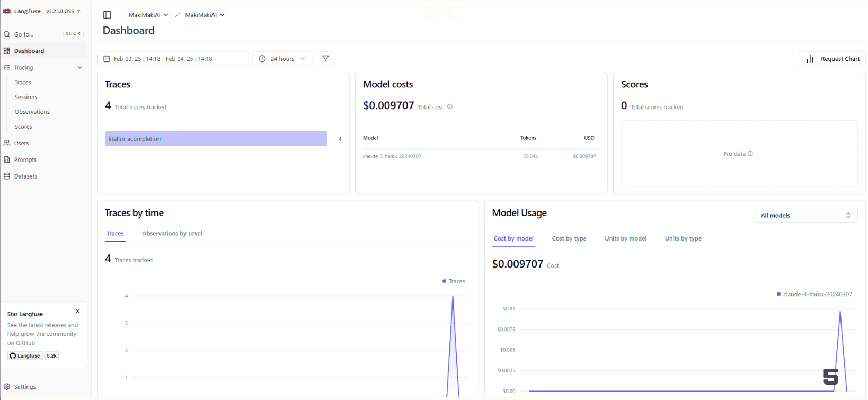Click the No data info icon

pos(750,154)
